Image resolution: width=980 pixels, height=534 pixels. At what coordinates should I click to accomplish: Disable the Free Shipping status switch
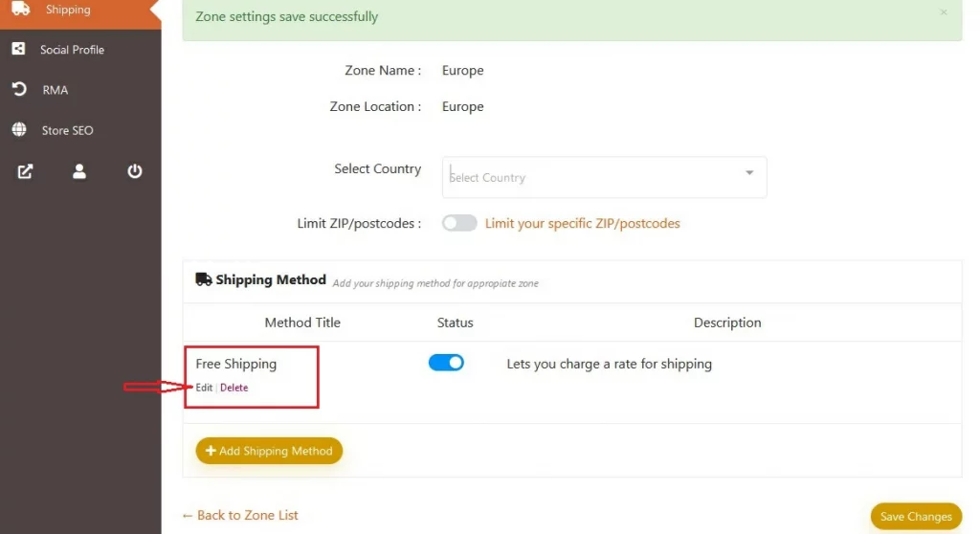[446, 363]
